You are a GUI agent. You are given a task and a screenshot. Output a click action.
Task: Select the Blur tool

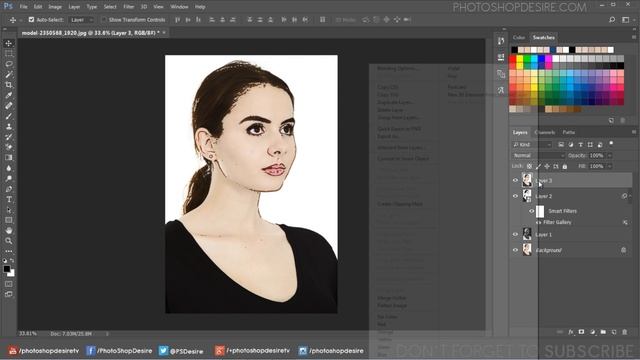tap(9, 168)
